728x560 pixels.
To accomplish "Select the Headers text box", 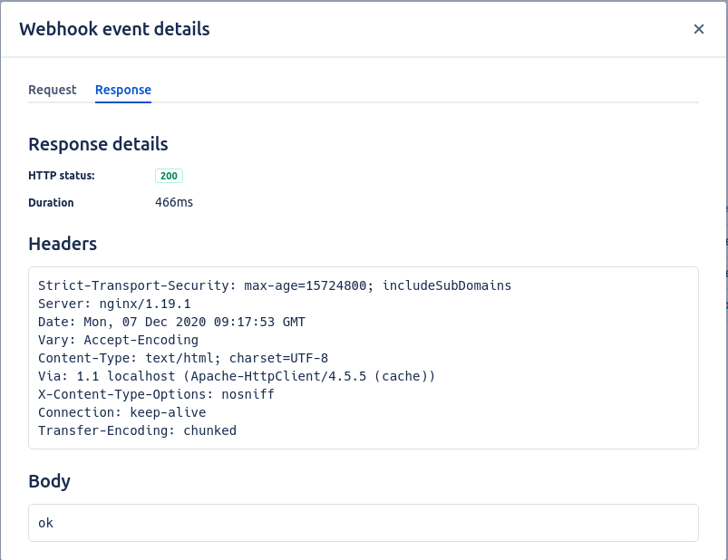I will [363, 357].
